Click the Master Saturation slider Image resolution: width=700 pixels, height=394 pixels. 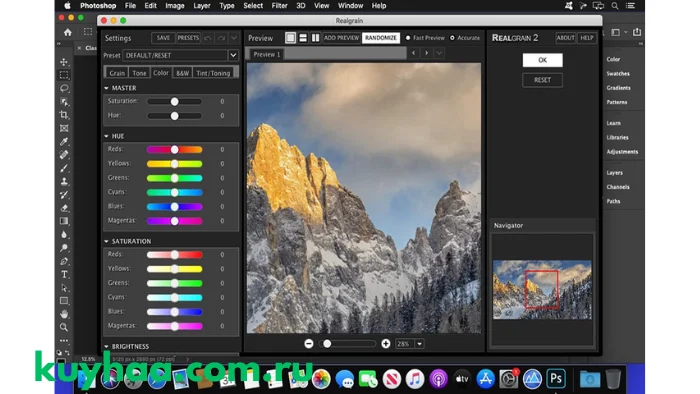[x=175, y=102]
